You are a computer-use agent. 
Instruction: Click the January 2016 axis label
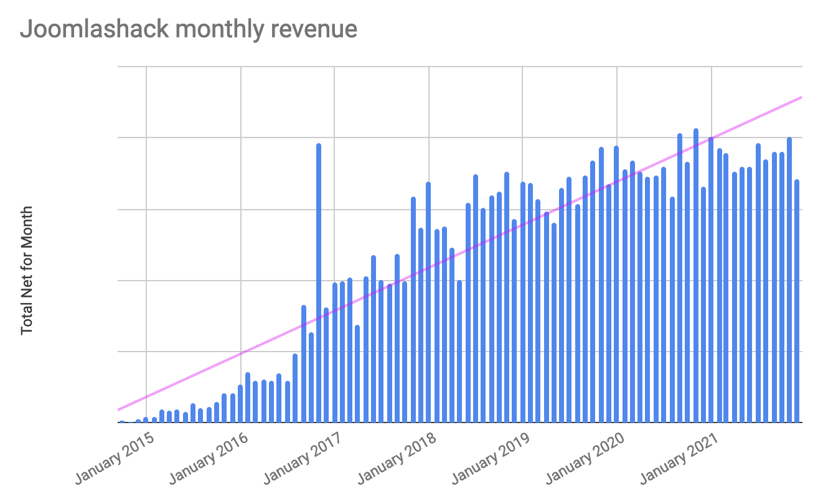click(x=207, y=459)
